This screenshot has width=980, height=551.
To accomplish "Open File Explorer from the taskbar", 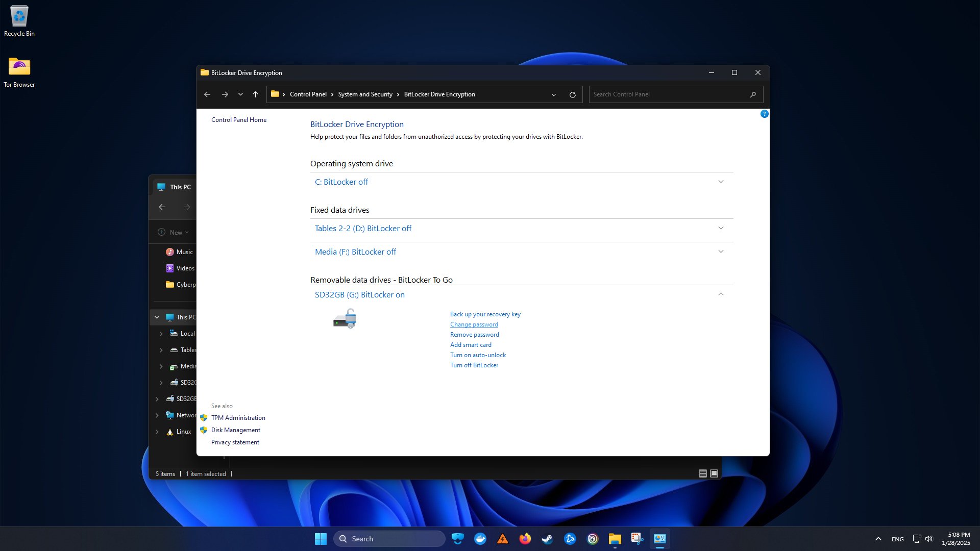I will pos(615,539).
